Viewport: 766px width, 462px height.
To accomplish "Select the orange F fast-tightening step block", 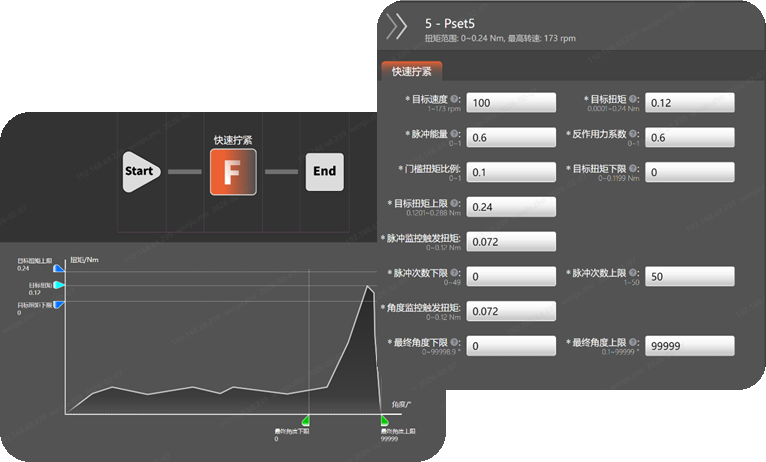I will coord(233,172).
